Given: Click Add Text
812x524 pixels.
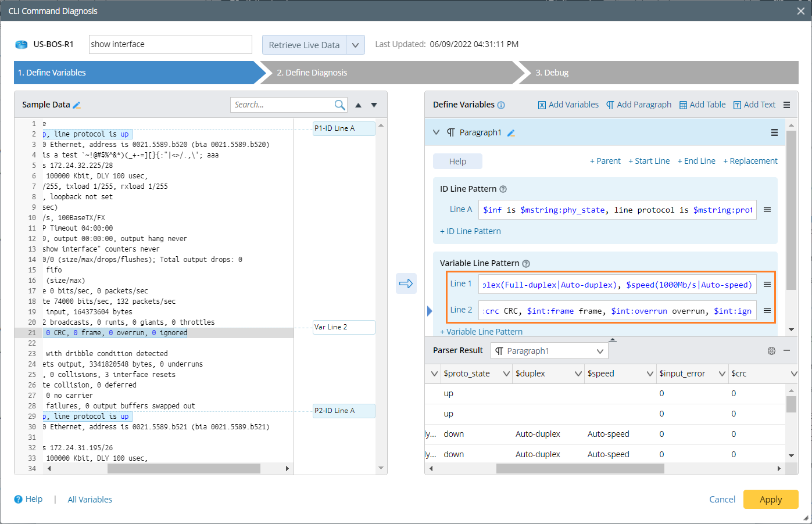Looking at the screenshot, I should pos(754,105).
